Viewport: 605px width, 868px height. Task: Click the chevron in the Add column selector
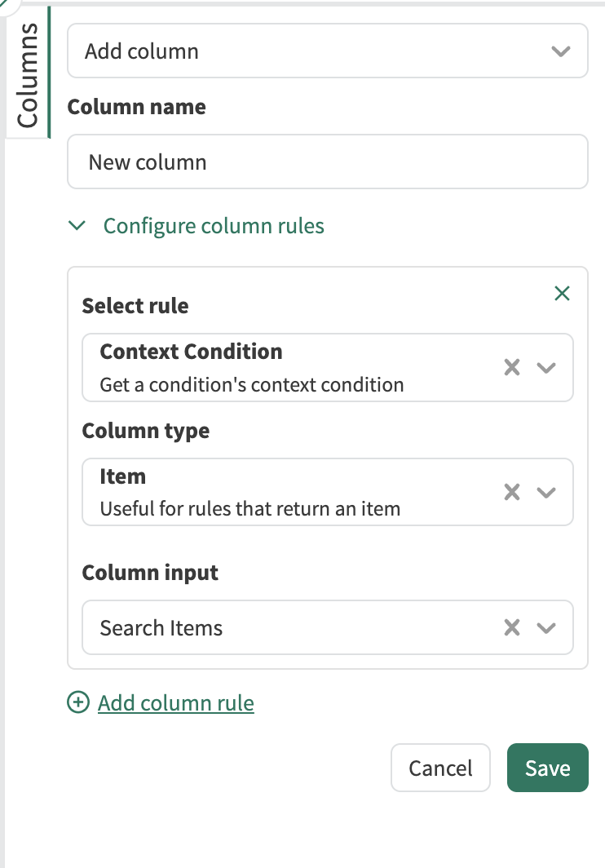tap(560, 51)
